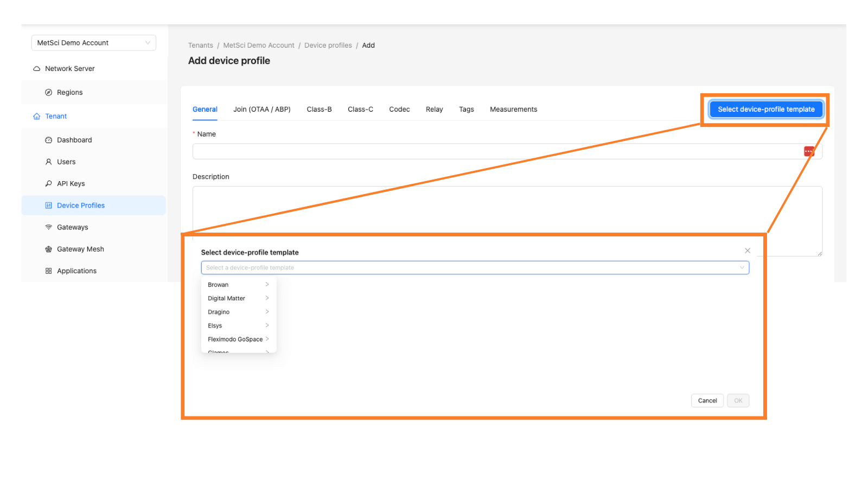Select Device Profiles in the sidebar
Image resolution: width=868 pixels, height=488 pixels.
[x=80, y=205]
